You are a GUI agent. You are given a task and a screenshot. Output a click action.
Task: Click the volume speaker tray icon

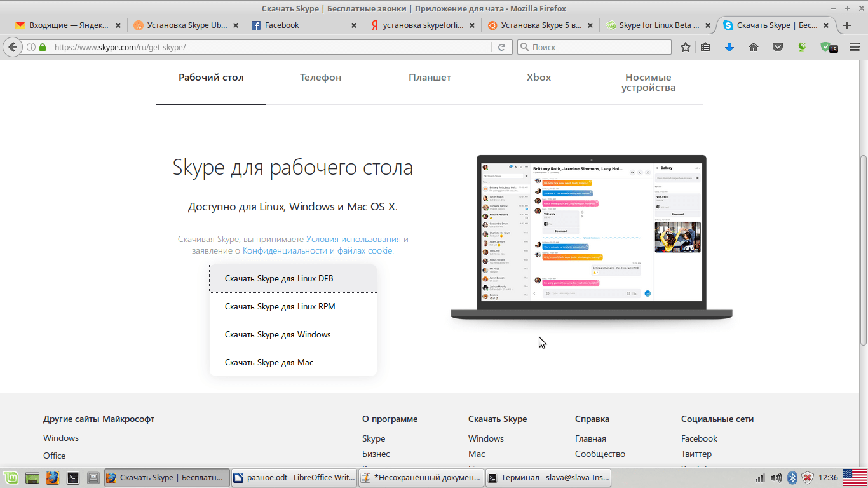click(x=776, y=477)
